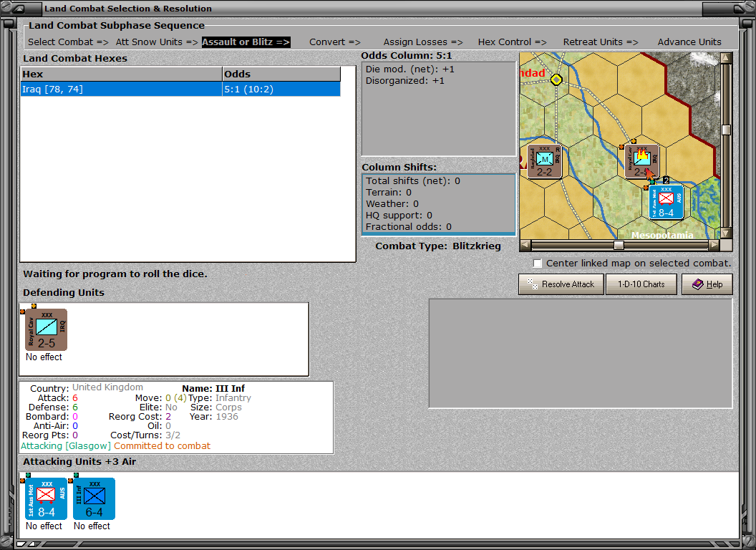756x550 pixels.
Task: Click the HQ support: 0 line
Action: pyautogui.click(x=399, y=215)
